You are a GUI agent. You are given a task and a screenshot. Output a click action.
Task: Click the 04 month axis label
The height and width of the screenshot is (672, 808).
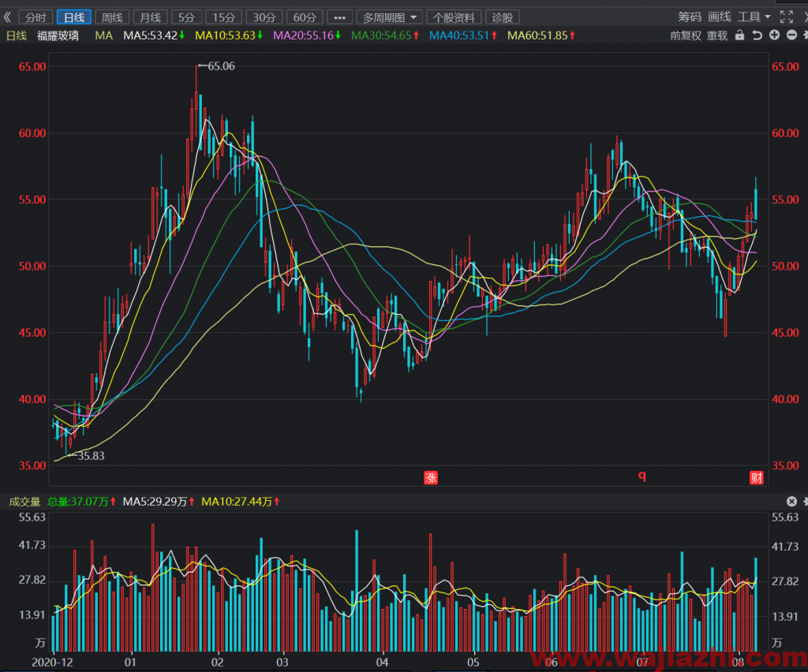(x=382, y=663)
